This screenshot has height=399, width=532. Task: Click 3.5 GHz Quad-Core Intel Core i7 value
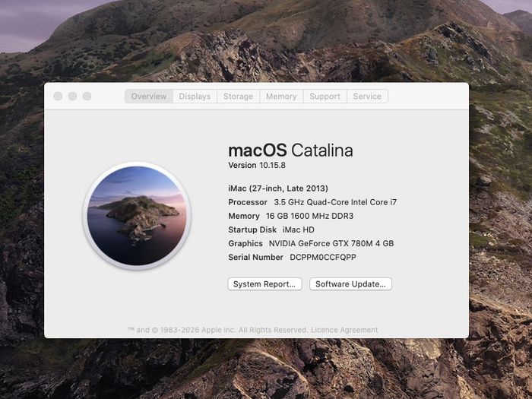coord(335,202)
